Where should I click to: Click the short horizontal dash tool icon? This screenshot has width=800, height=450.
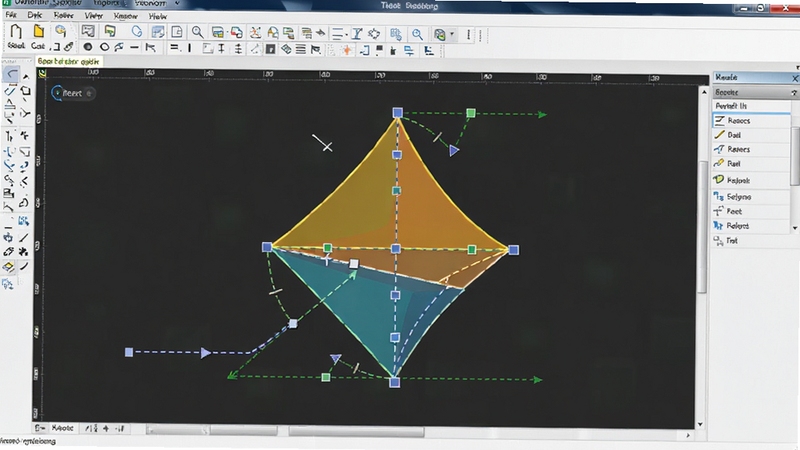pos(134,47)
